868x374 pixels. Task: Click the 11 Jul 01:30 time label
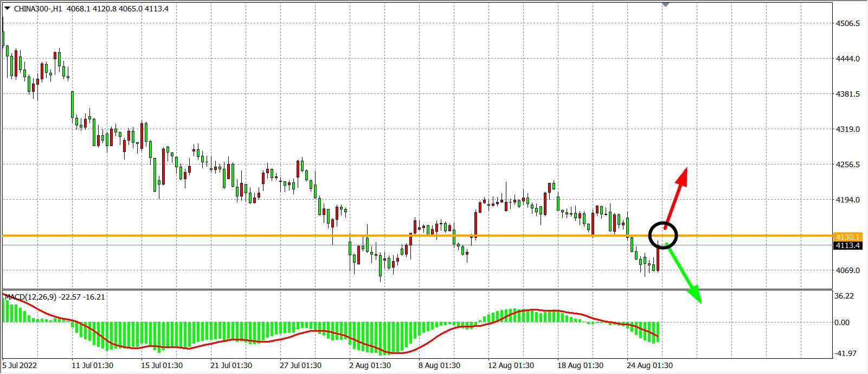(x=93, y=365)
